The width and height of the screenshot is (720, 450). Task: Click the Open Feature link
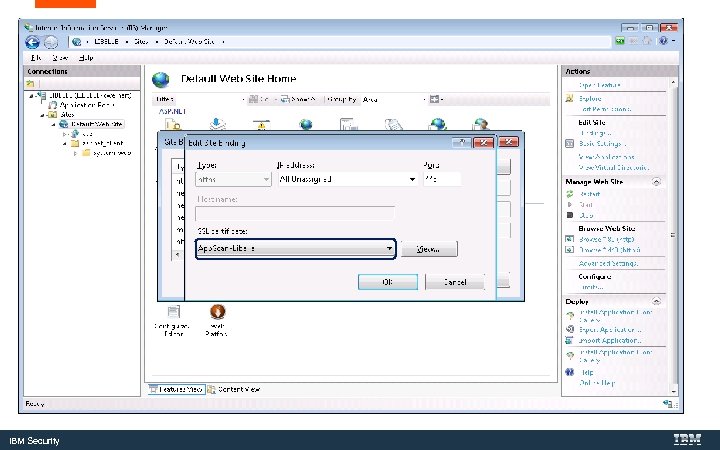click(x=600, y=85)
